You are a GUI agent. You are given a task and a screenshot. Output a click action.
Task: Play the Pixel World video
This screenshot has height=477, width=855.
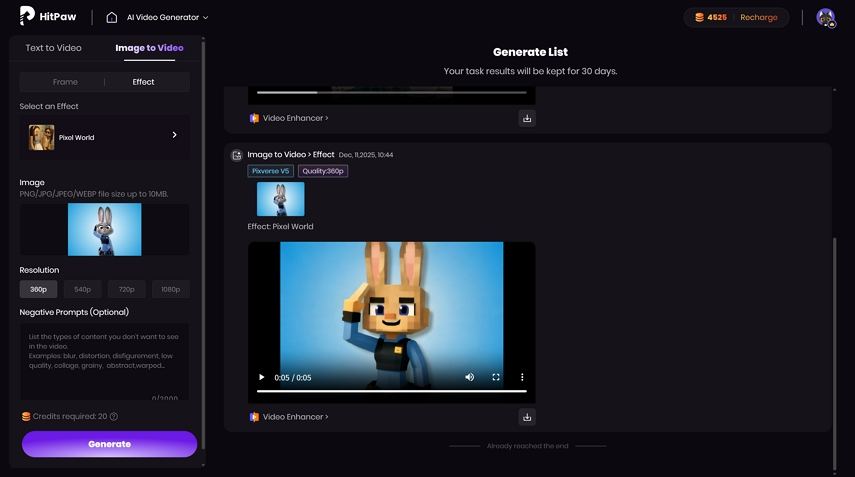[x=262, y=377]
